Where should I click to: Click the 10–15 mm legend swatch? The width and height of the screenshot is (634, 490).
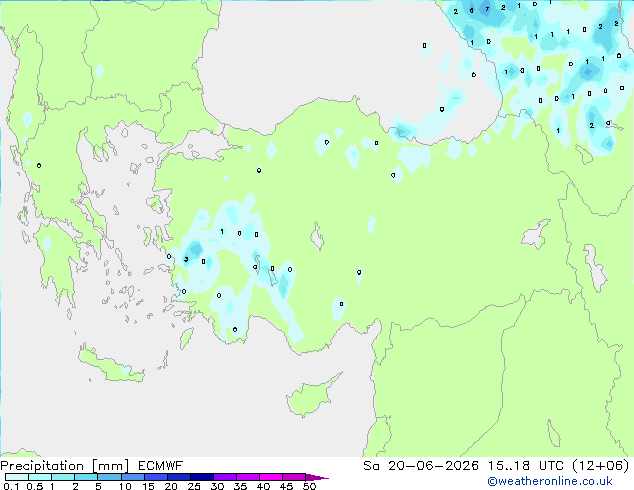pyautogui.click(x=132, y=477)
